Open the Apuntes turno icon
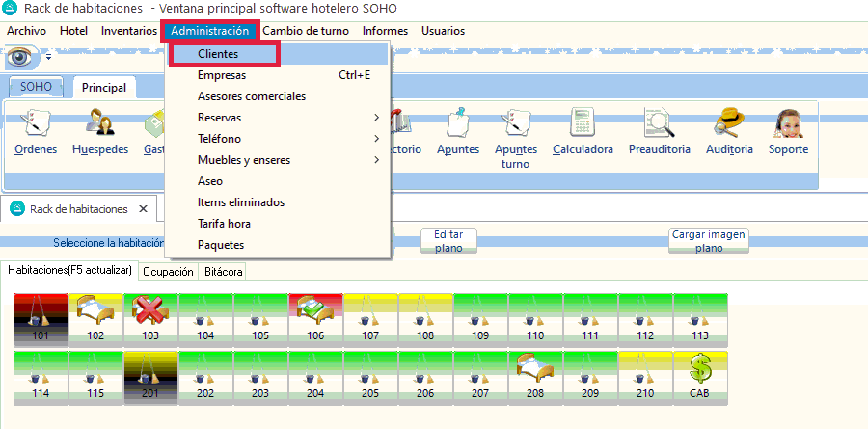 click(516, 135)
